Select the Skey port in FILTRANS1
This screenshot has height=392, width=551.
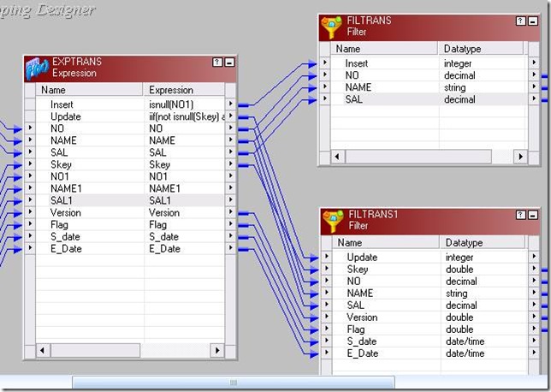coord(358,270)
